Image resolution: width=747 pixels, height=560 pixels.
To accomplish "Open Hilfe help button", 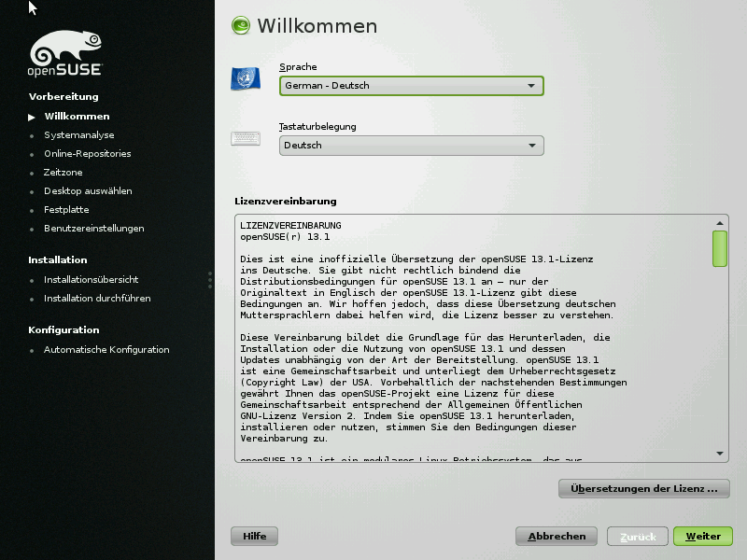I will 254,537.
